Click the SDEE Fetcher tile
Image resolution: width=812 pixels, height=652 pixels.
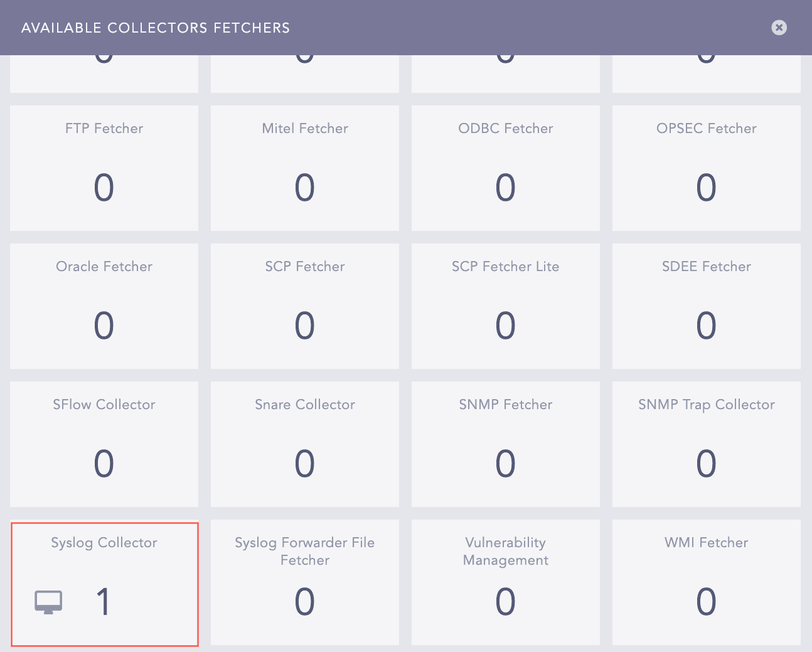pos(707,306)
